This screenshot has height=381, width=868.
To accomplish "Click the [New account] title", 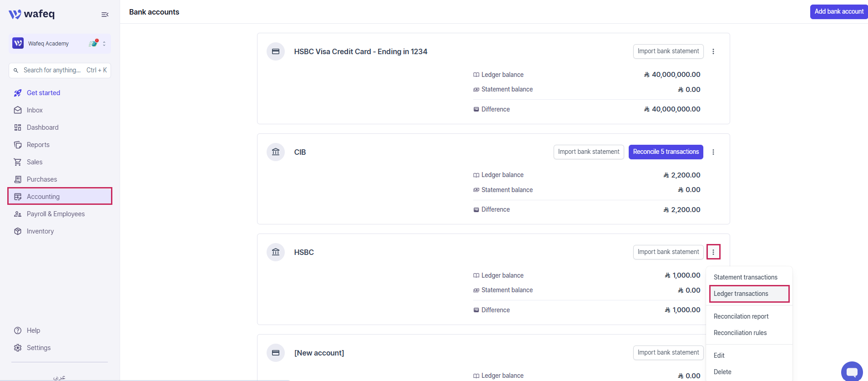I will [x=319, y=353].
